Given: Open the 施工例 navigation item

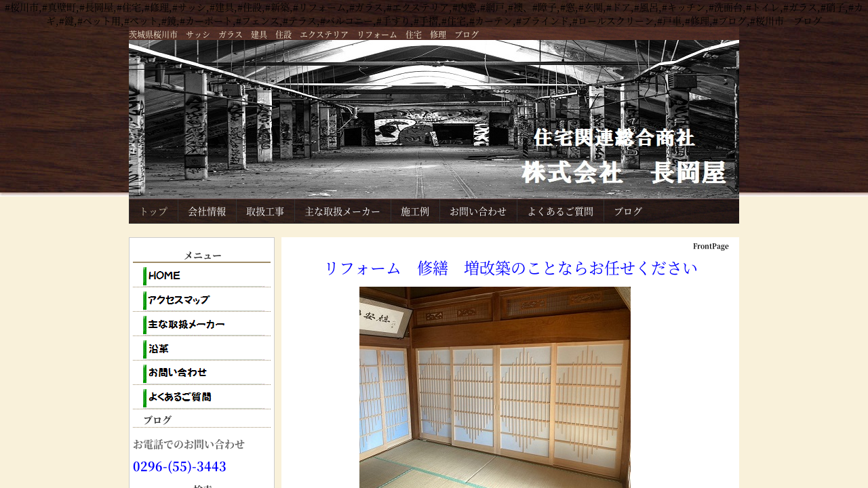Looking at the screenshot, I should click(415, 211).
